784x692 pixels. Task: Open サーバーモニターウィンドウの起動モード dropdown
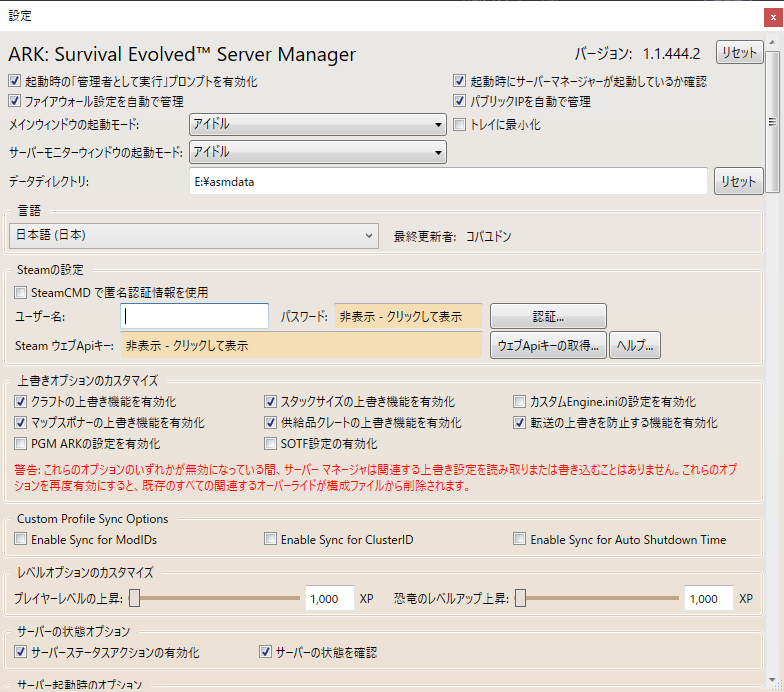318,152
